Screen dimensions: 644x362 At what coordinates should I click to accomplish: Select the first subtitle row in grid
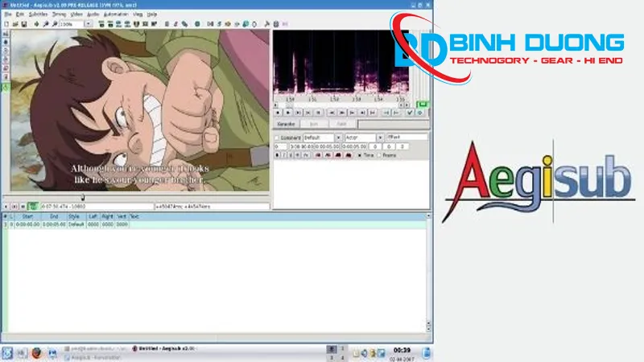click(214, 224)
